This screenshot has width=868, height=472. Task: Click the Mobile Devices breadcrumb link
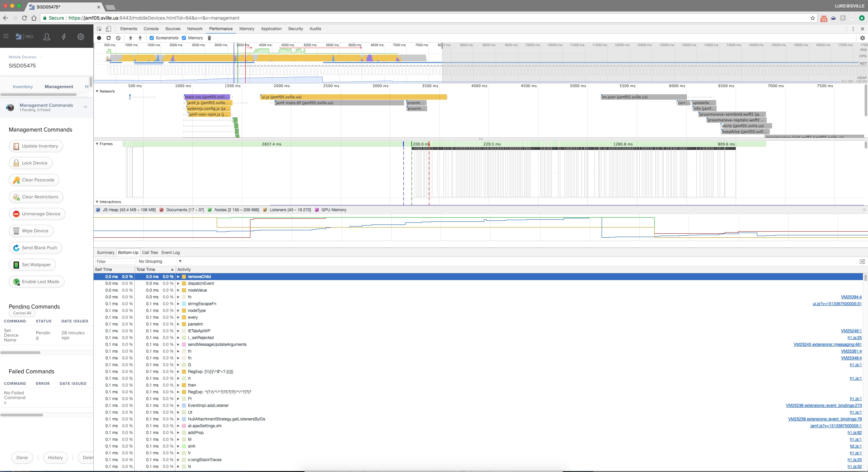[22, 57]
